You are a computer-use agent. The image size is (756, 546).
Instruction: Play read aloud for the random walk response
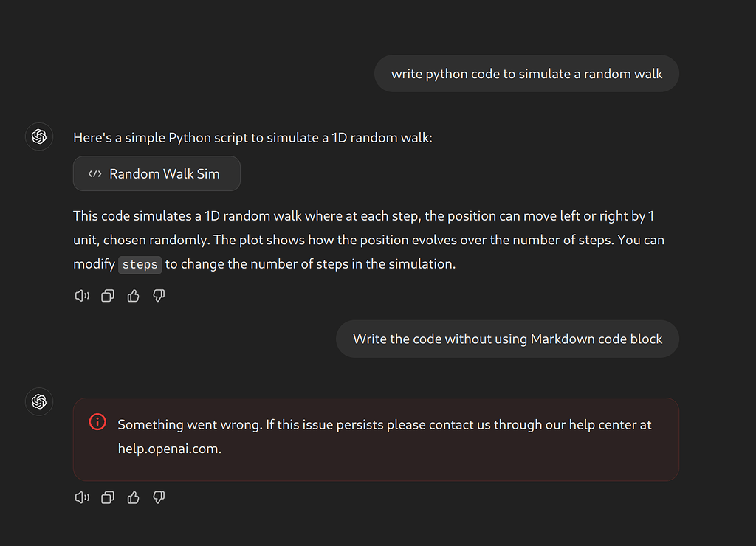point(82,295)
